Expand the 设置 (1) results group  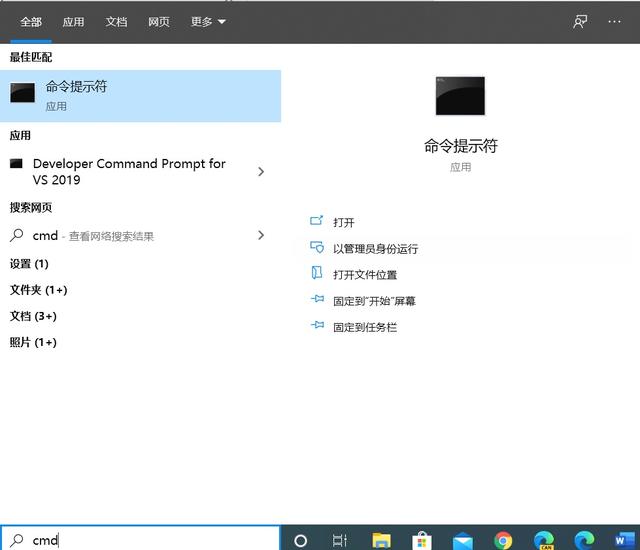point(29,264)
